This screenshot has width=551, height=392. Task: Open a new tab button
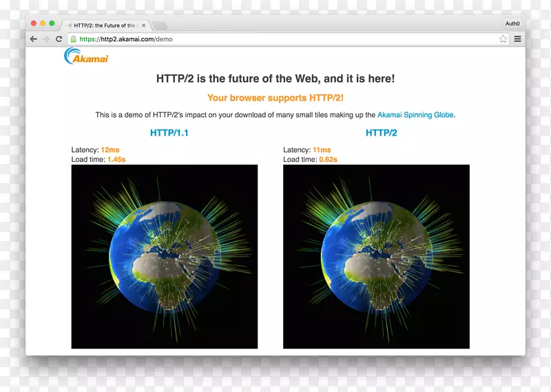pos(160,25)
